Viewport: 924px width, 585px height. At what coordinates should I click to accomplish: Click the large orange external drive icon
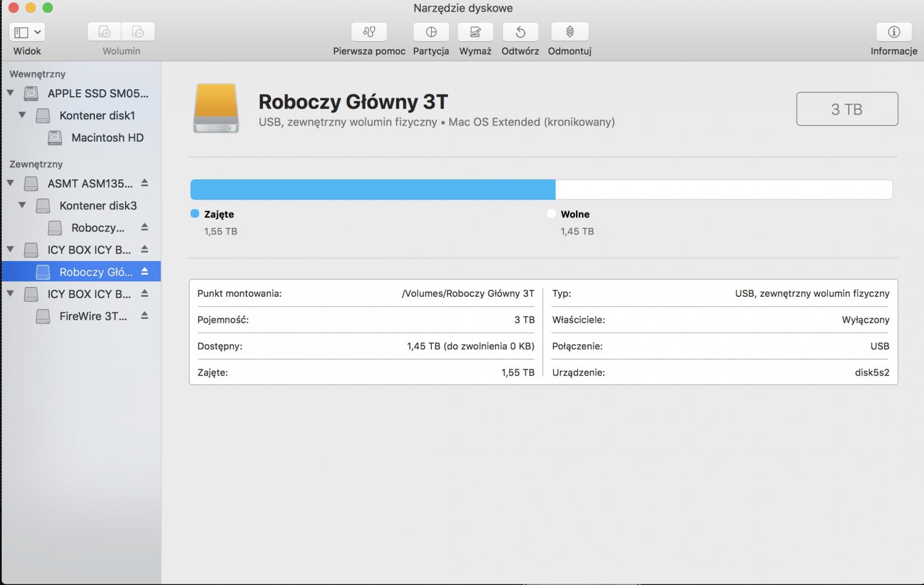216,108
